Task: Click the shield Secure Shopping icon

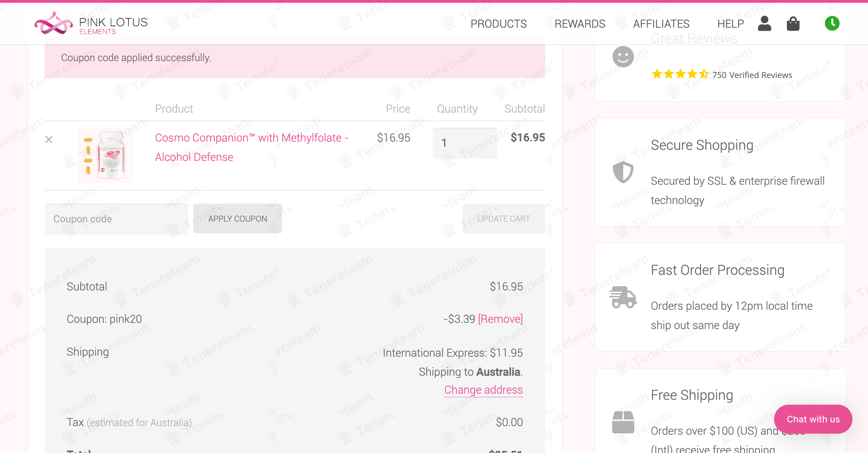Action: [623, 172]
